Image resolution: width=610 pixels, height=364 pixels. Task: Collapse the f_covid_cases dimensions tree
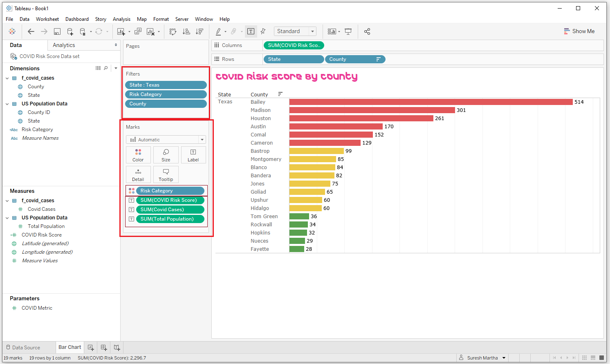pos(7,78)
